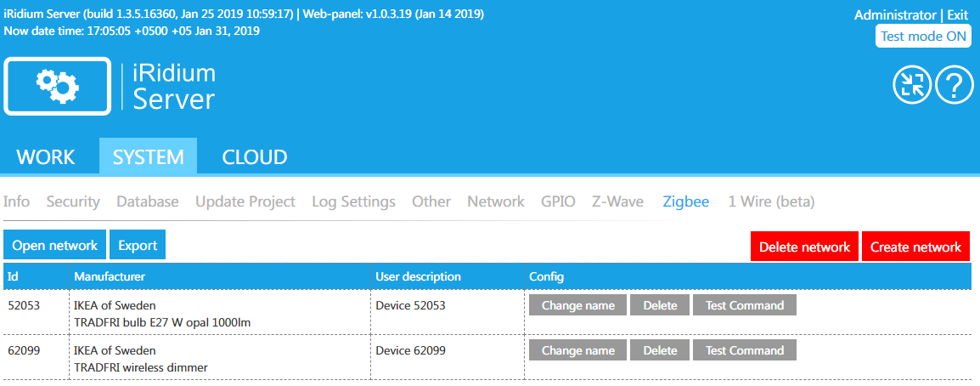
Task: Go to the Security subtab
Action: (x=73, y=202)
